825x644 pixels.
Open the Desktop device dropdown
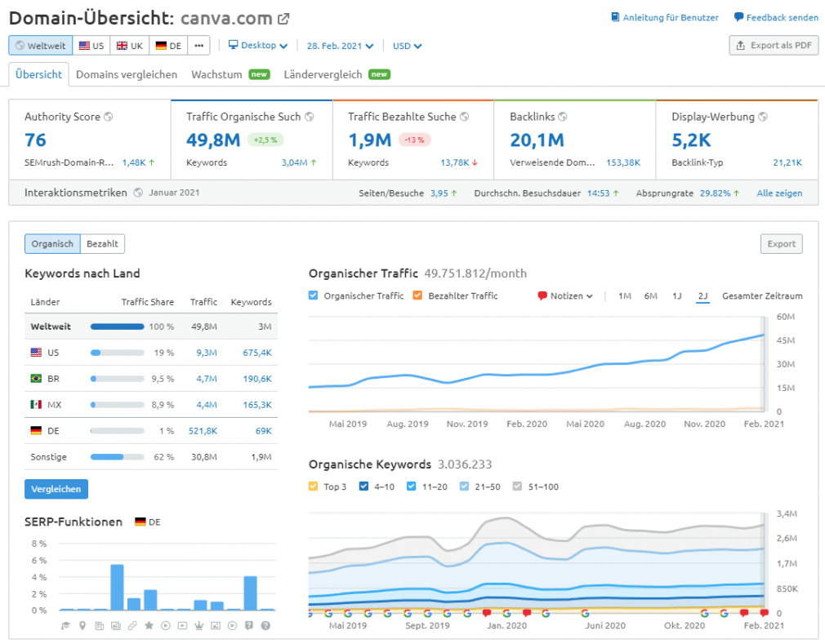point(258,46)
